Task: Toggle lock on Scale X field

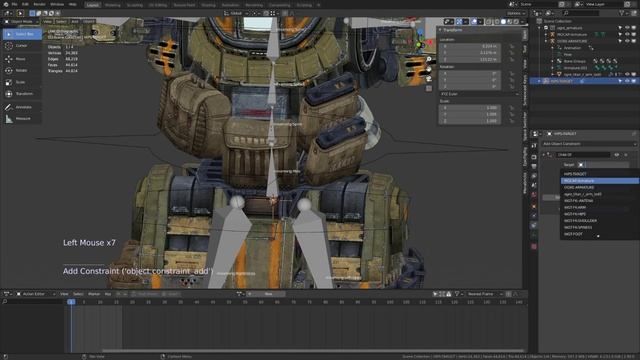Action: (512, 108)
